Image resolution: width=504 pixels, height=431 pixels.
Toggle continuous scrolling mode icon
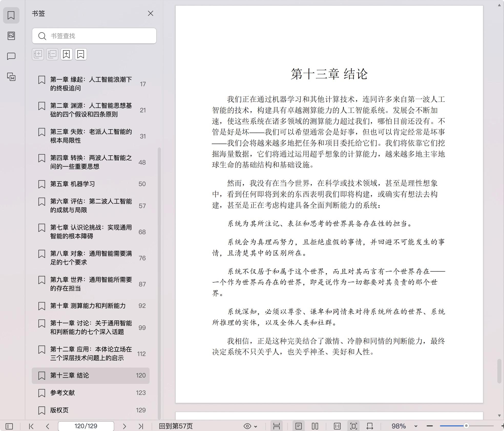[277, 426]
